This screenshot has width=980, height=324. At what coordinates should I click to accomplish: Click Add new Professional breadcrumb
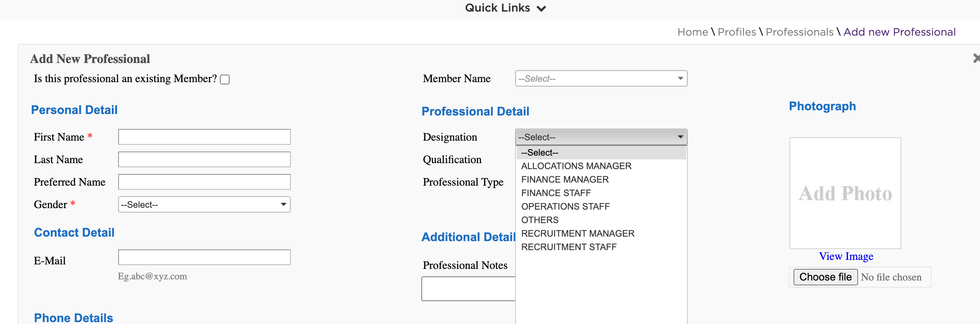pyautogui.click(x=899, y=32)
